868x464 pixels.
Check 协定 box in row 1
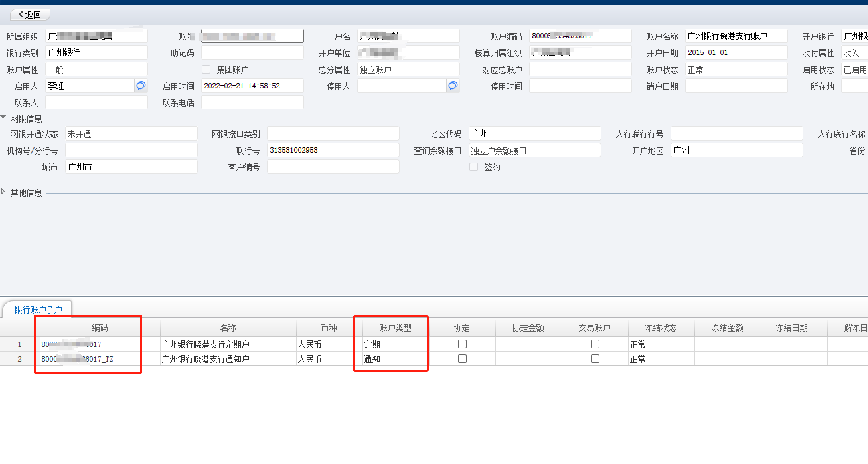[462, 344]
